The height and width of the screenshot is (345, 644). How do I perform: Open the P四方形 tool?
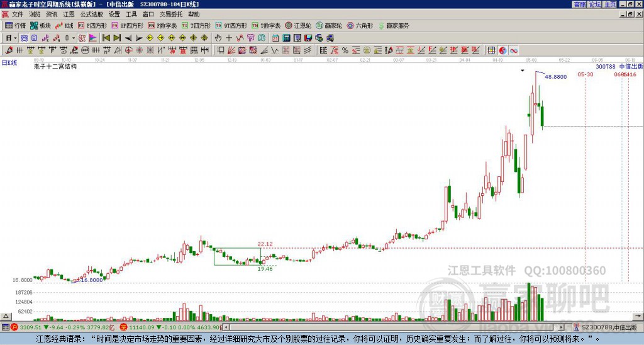click(92, 25)
